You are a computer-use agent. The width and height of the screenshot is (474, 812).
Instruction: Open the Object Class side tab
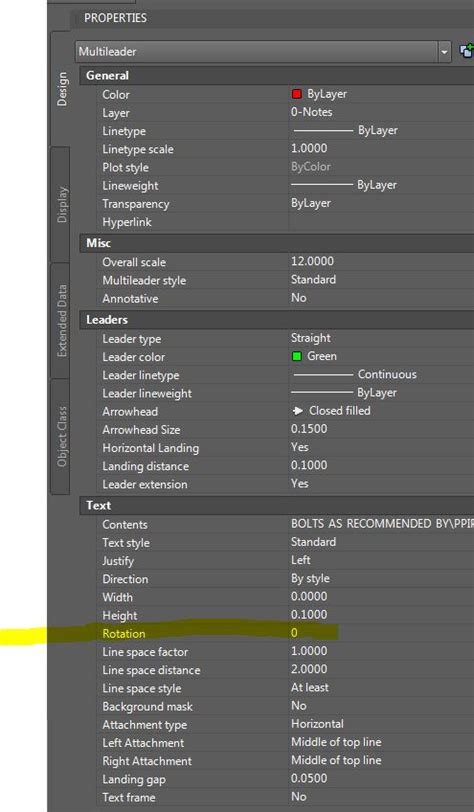coord(61,437)
